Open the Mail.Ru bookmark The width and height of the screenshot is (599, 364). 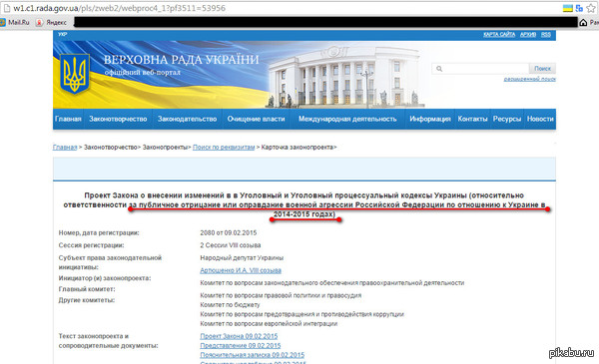pos(15,22)
